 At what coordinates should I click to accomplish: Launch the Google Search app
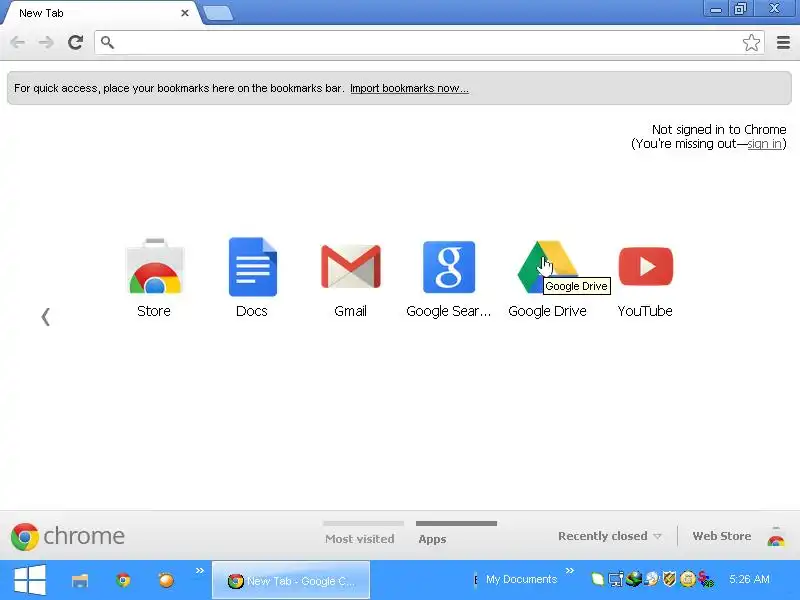pyautogui.click(x=449, y=267)
